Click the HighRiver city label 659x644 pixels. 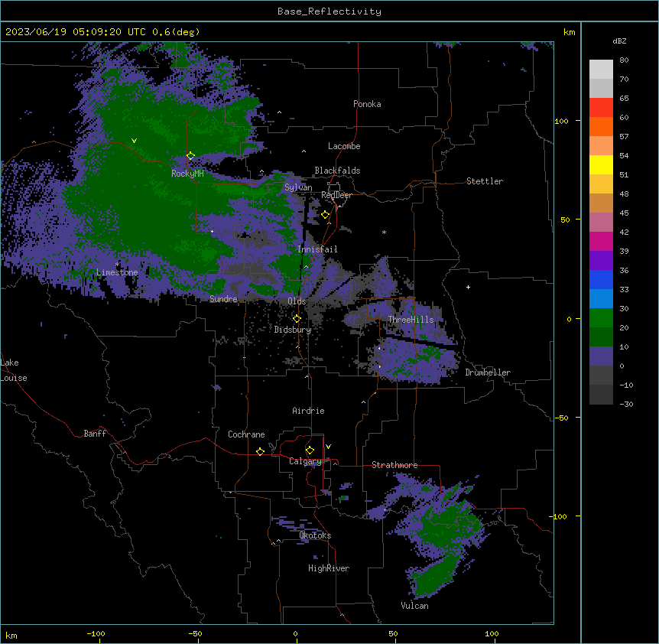coord(329,568)
